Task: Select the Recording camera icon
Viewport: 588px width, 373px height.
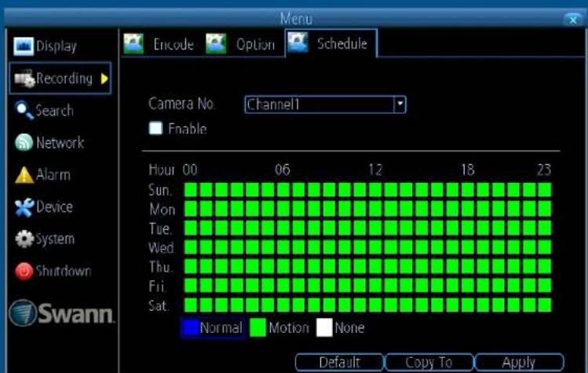Action: tap(24, 79)
